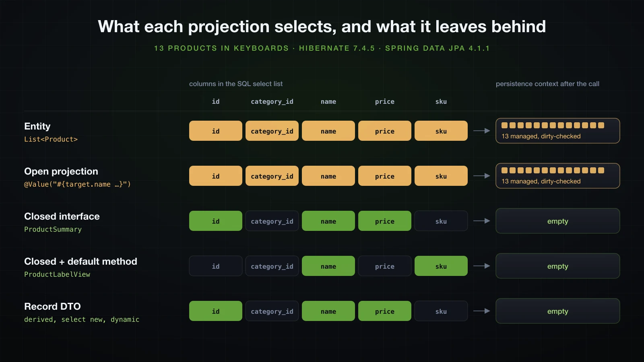Image resolution: width=644 pixels, height=362 pixels.
Task: Click the 13 managed box in the Open projection row
Action: (558, 176)
